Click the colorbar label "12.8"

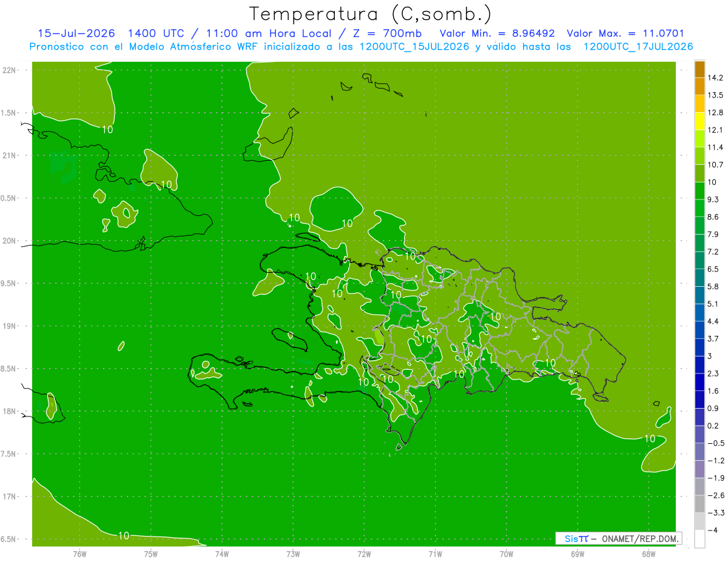[715, 112]
